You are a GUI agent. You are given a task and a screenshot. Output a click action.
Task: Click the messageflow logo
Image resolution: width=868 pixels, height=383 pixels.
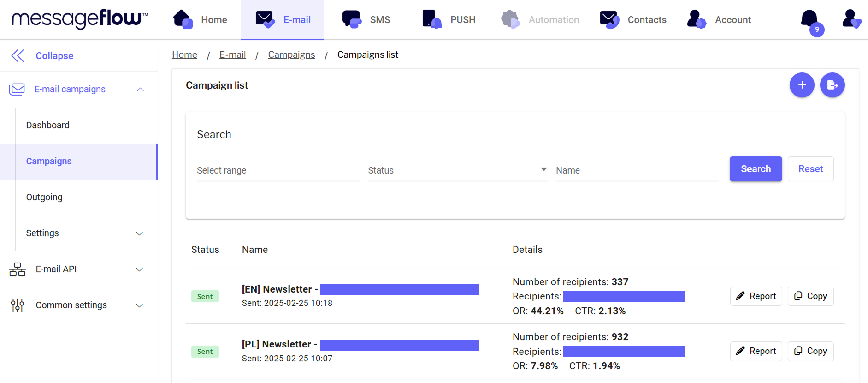click(79, 19)
